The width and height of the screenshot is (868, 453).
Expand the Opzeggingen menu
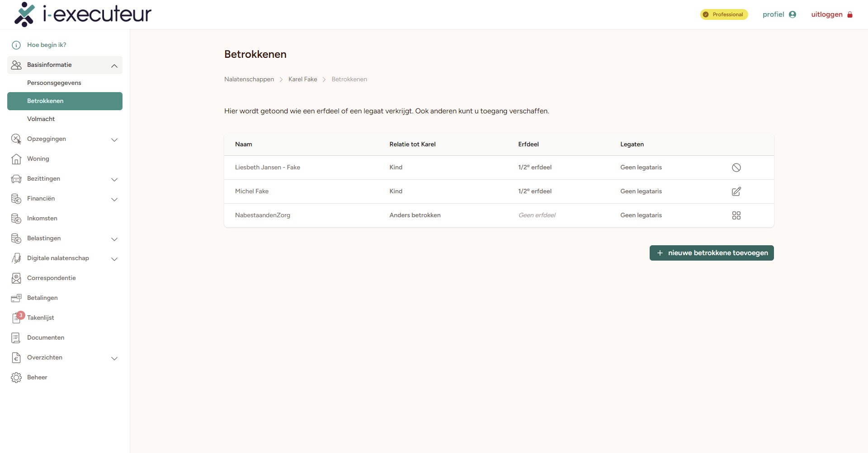tap(114, 140)
